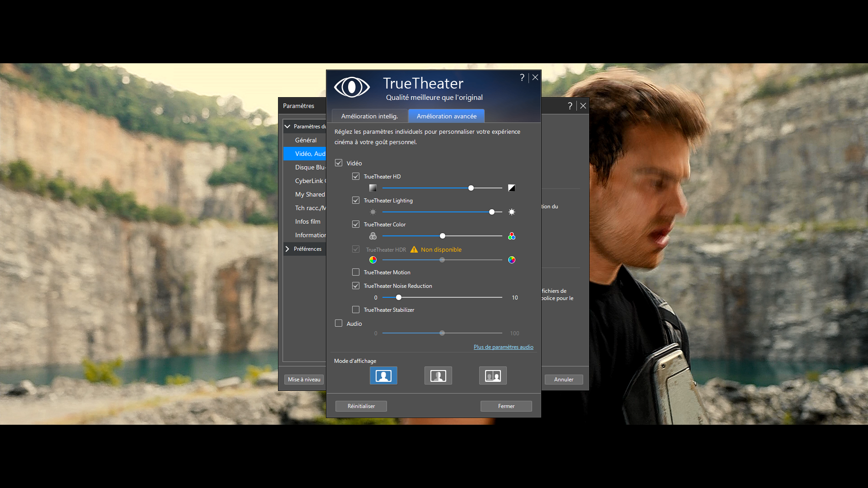Disable TrueTheater Noise Reduction checkbox
Image resolution: width=868 pixels, height=488 pixels.
pyautogui.click(x=356, y=286)
